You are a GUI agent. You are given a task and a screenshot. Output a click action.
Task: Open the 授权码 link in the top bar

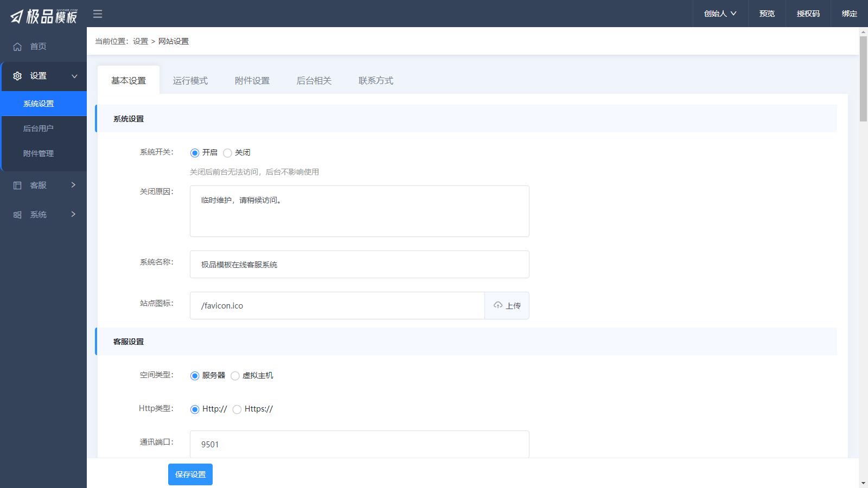(x=808, y=13)
